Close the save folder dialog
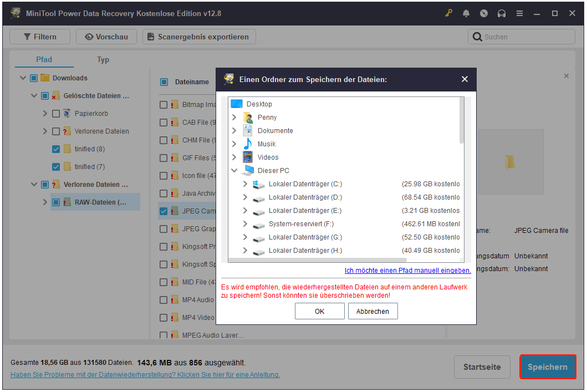Viewport: 587px width, 392px height. [x=465, y=79]
